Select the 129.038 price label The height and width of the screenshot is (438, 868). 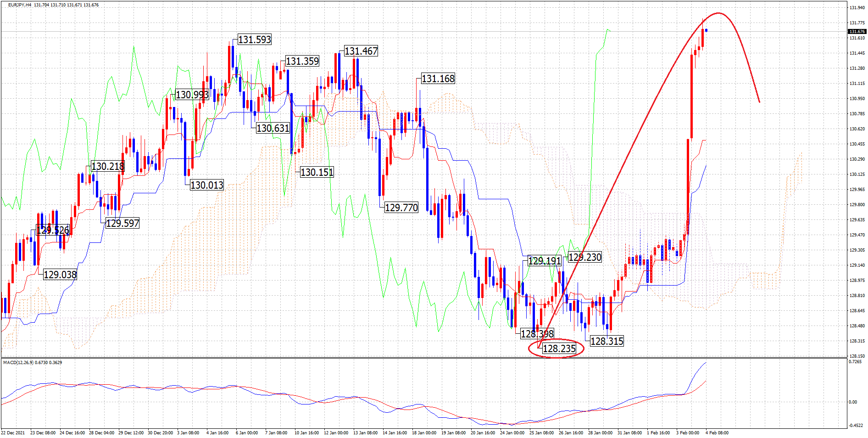(x=60, y=275)
